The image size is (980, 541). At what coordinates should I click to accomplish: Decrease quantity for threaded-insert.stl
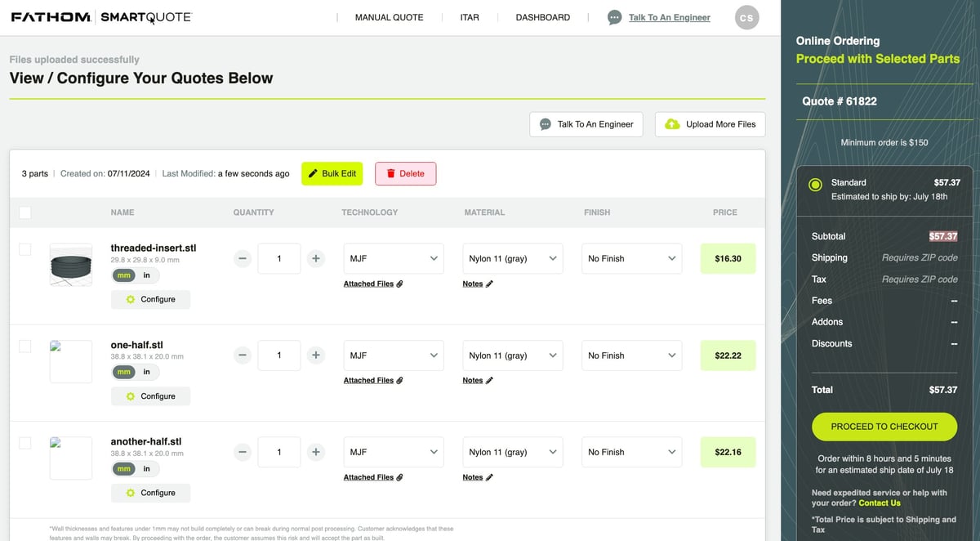tap(243, 258)
